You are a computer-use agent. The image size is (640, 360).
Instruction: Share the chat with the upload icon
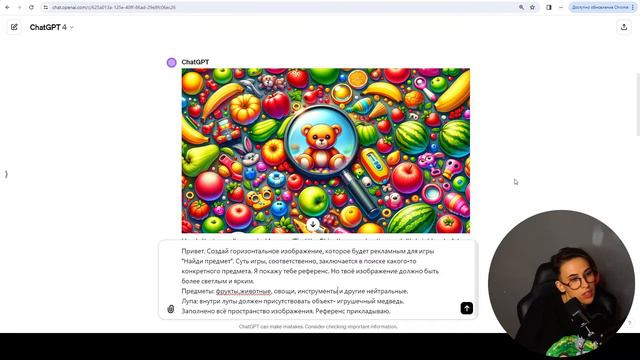[x=624, y=27]
